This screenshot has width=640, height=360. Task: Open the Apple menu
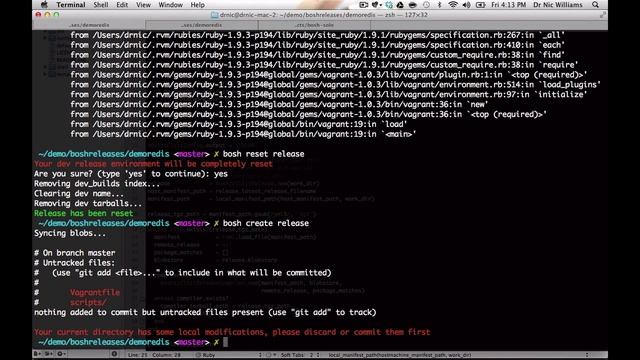tap(44, 5)
